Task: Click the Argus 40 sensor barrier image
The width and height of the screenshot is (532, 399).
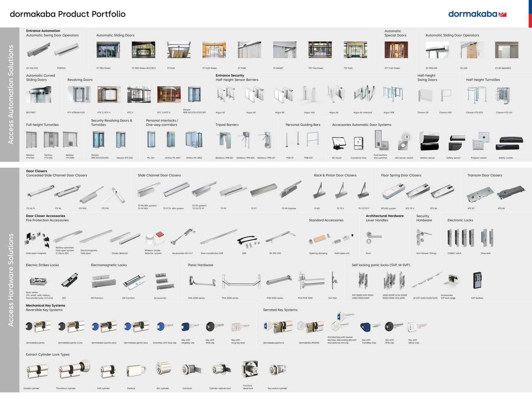Action: tap(225, 94)
